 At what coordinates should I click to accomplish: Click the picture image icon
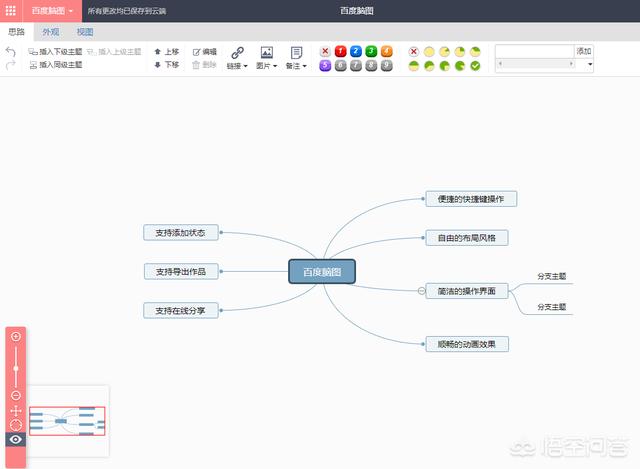coord(267,53)
